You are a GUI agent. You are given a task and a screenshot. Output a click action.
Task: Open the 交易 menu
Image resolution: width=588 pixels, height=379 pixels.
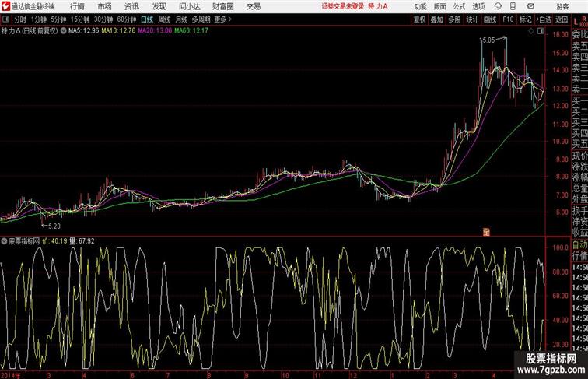[254, 6]
